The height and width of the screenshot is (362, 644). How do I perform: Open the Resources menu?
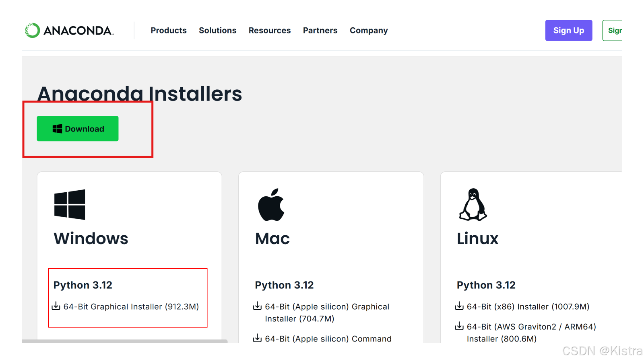(270, 31)
